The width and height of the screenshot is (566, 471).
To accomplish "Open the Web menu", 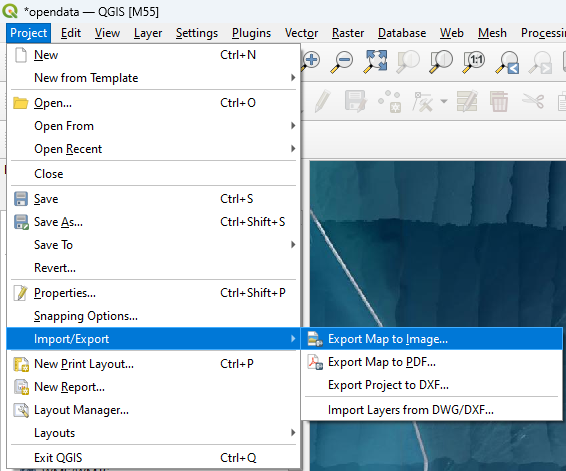I will point(452,33).
